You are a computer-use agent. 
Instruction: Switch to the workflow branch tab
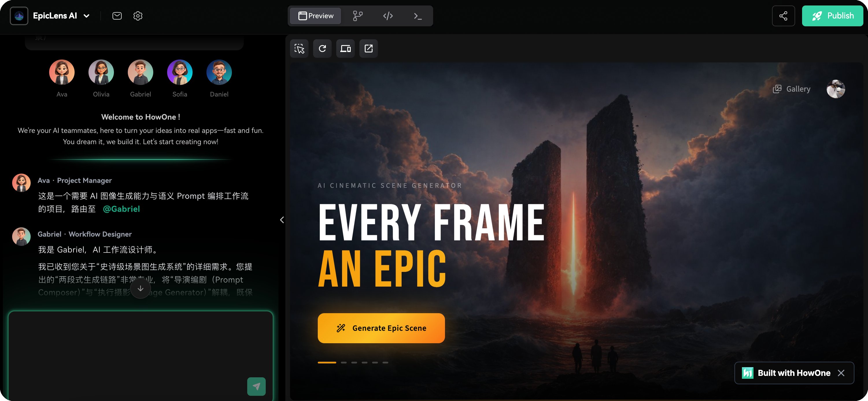tap(357, 16)
